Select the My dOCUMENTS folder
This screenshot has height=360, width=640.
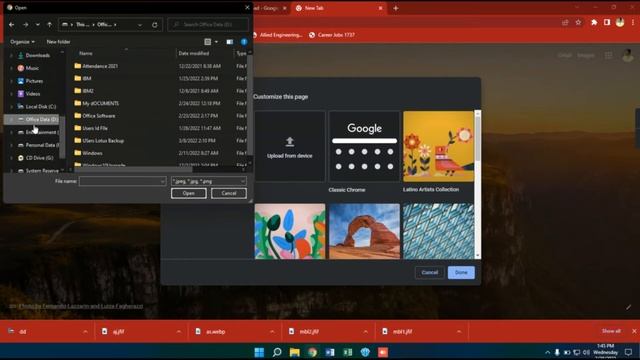click(100, 103)
